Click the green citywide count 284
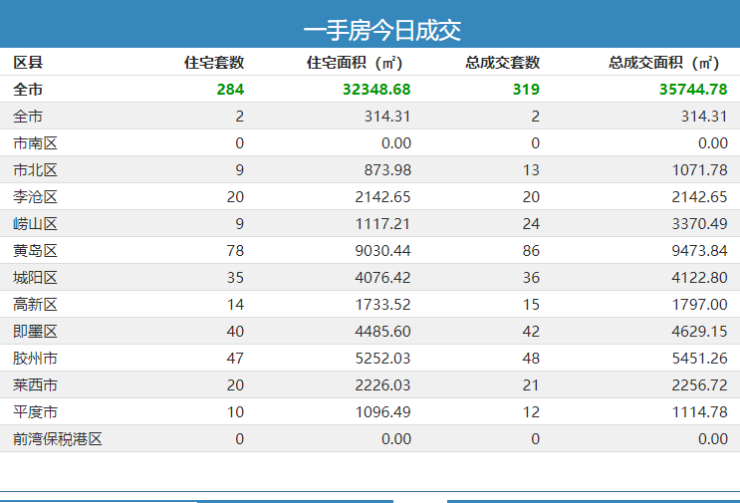740x503 pixels. (x=230, y=89)
